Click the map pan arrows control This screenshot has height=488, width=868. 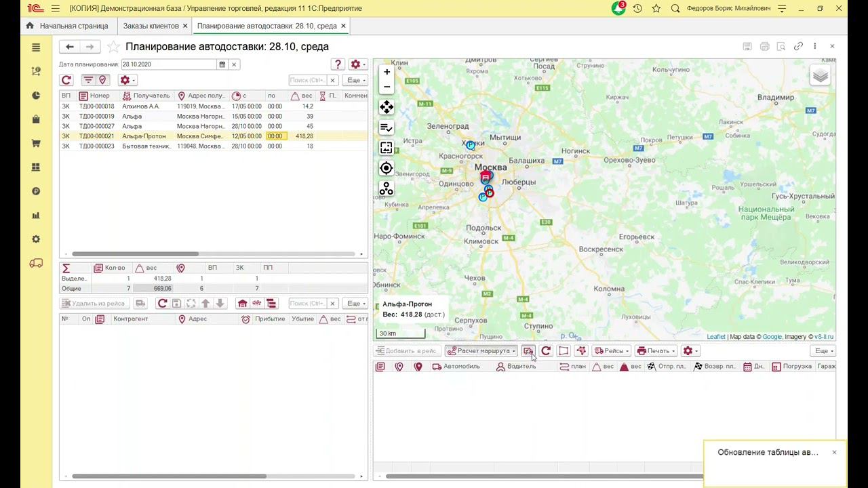point(387,107)
